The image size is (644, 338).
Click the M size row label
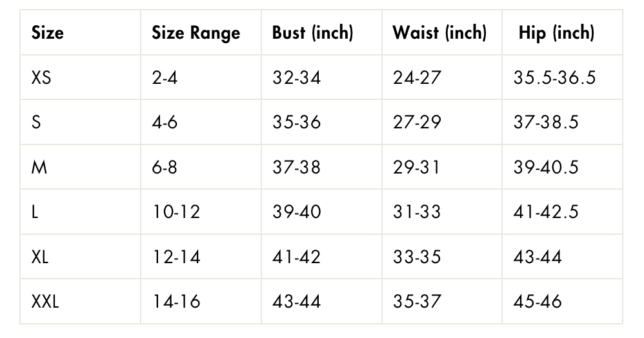point(39,167)
